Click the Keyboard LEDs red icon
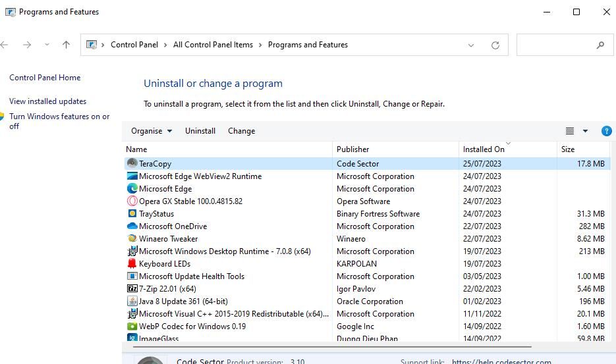This screenshot has height=364, width=616. click(132, 264)
